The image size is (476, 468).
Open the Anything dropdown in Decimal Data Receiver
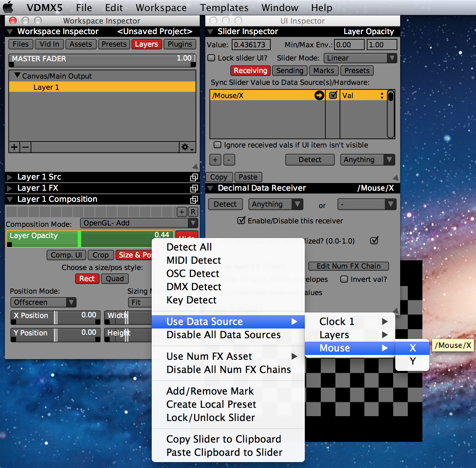(276, 204)
